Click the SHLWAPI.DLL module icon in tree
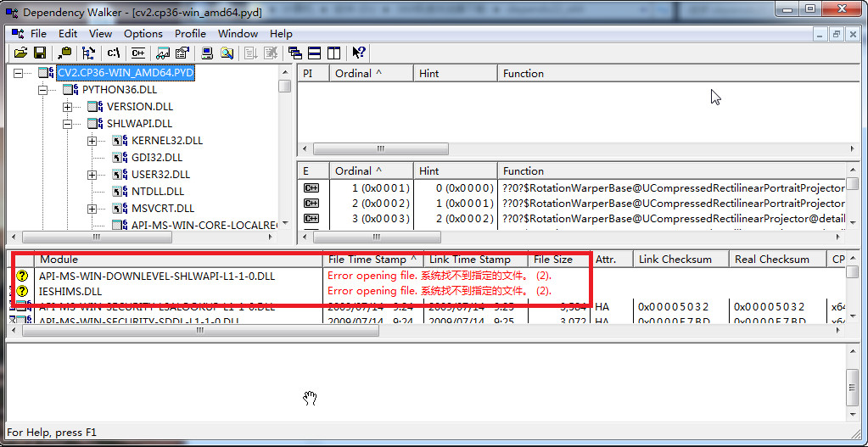The width and height of the screenshot is (868, 447). (95, 123)
